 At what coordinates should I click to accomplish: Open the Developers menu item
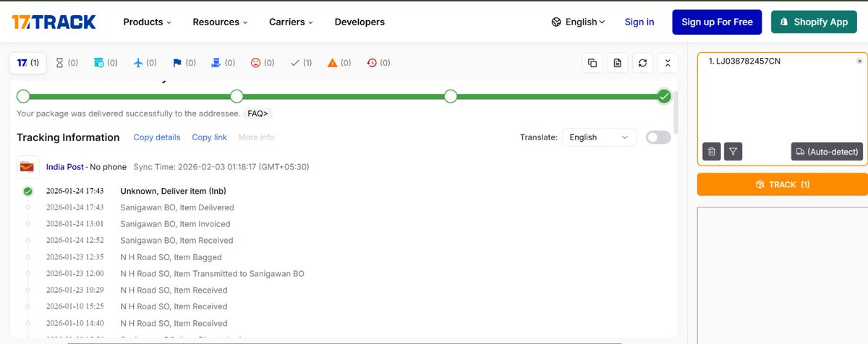(x=359, y=22)
